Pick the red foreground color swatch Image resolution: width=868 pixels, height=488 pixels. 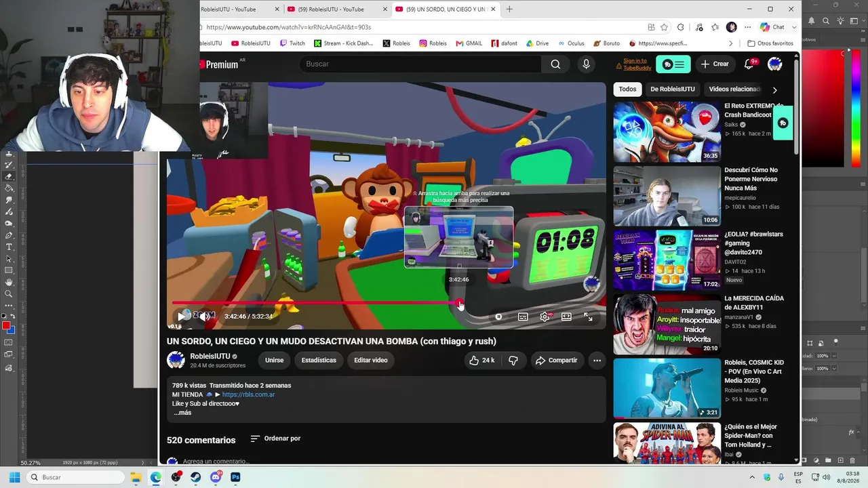pos(6,326)
